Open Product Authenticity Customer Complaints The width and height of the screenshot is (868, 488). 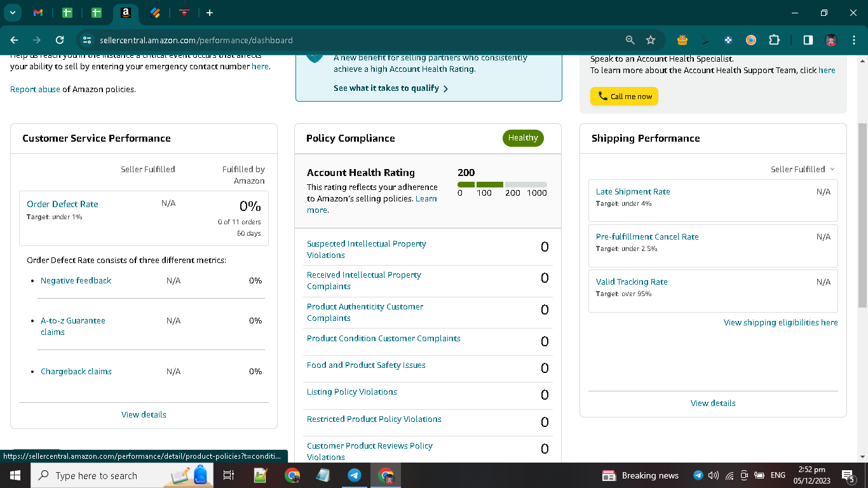365,312
